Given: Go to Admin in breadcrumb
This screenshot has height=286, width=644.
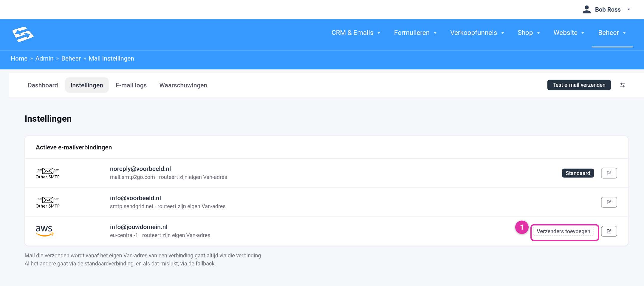Looking at the screenshot, I should (44, 58).
